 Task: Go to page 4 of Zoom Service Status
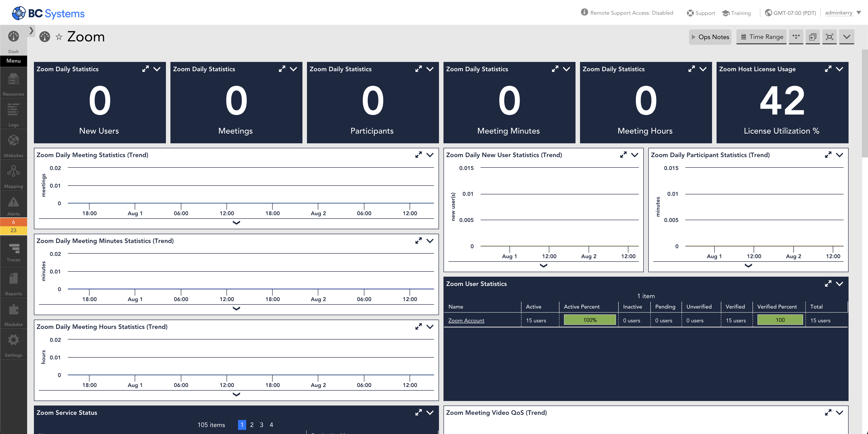[271, 425]
